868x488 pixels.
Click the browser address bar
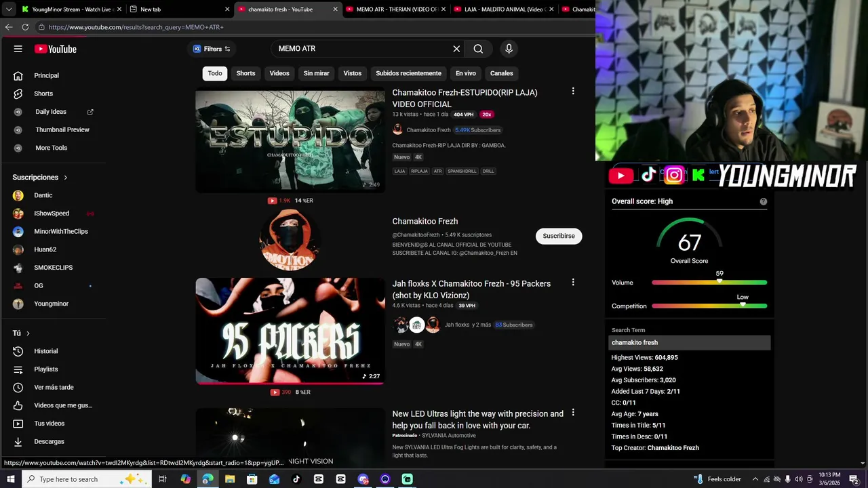[315, 27]
